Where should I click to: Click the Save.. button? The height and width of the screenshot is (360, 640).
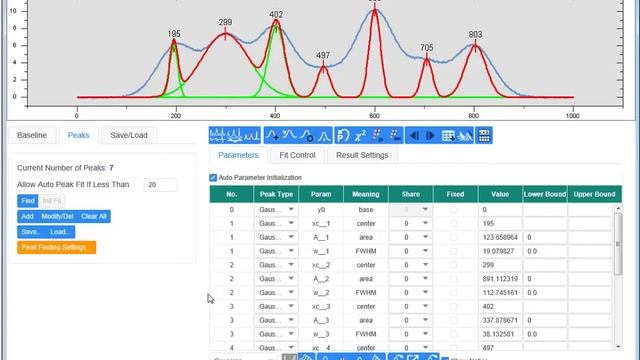coord(31,232)
